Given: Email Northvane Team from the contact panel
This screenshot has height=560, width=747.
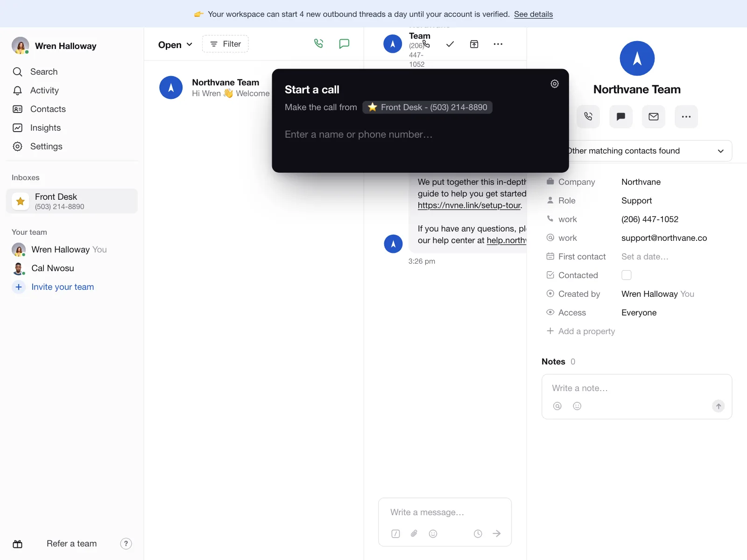Looking at the screenshot, I should pos(654,117).
